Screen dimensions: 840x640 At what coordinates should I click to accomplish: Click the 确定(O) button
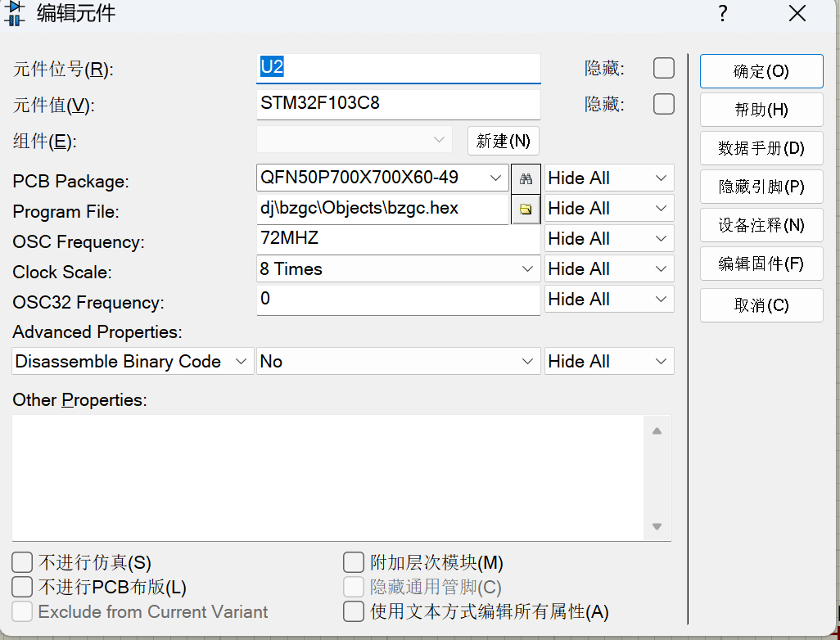click(761, 71)
